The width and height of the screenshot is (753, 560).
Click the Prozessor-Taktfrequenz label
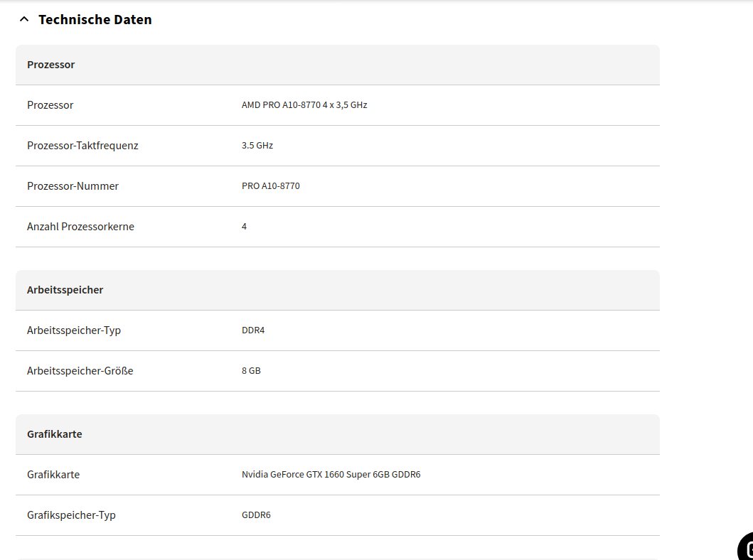[82, 146]
